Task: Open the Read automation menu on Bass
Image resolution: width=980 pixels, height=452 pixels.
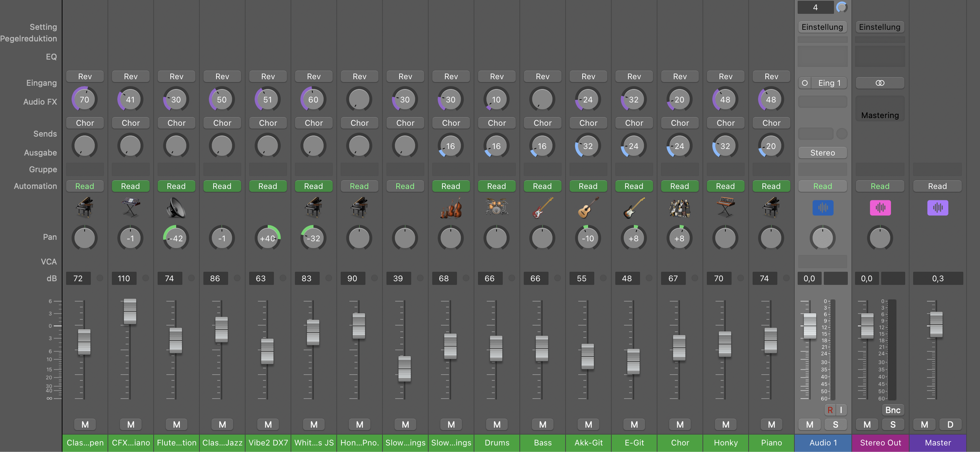Action: click(x=542, y=186)
